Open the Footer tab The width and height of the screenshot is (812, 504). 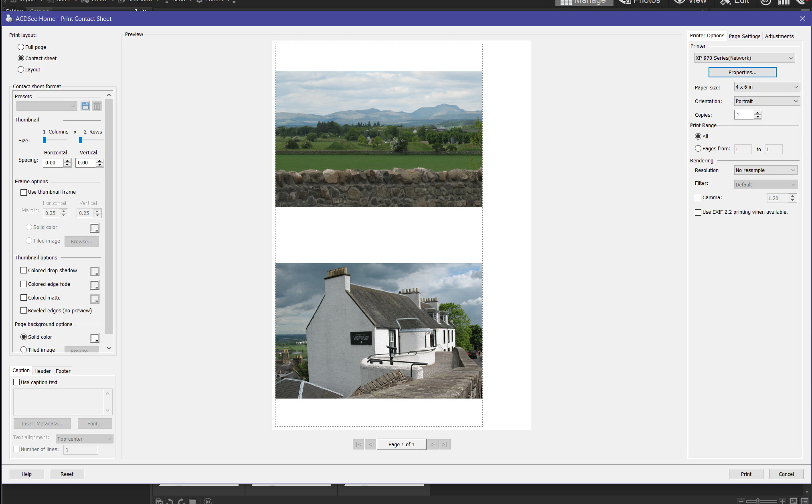click(x=63, y=371)
